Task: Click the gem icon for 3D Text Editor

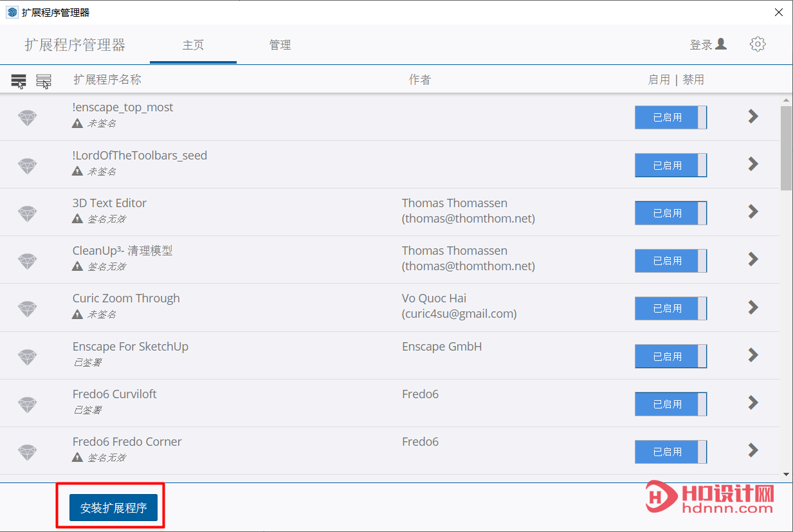Action: point(27,214)
